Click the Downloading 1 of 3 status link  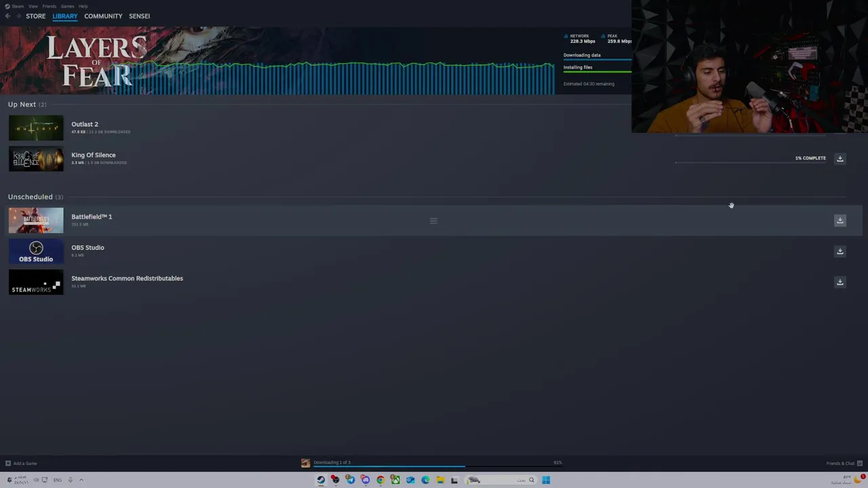coord(332,462)
